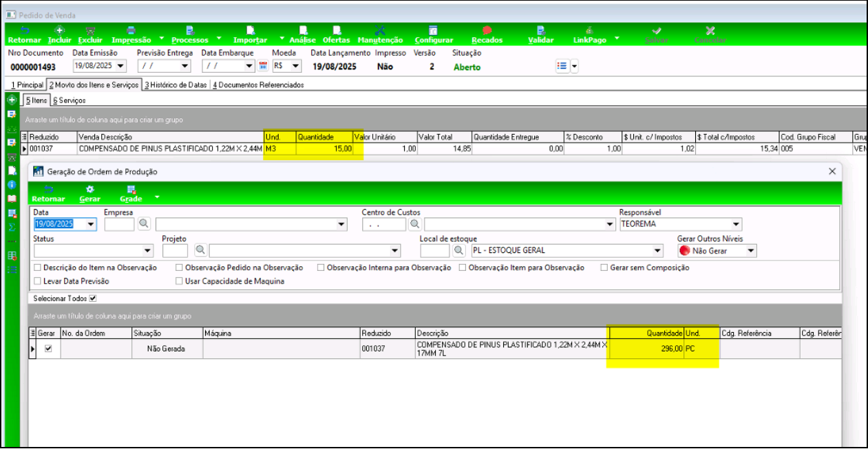This screenshot has width=868, height=449.
Task: Click the sigma icon in left sidebar
Action: tap(12, 227)
